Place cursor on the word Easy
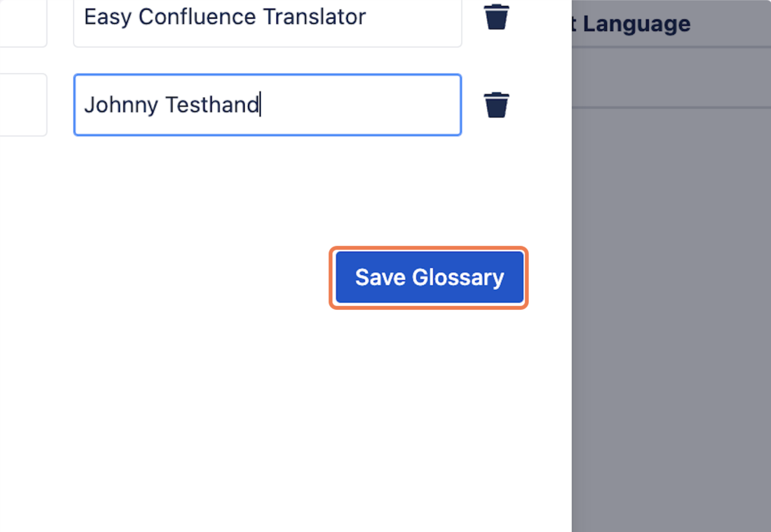771x532 pixels. pos(108,17)
